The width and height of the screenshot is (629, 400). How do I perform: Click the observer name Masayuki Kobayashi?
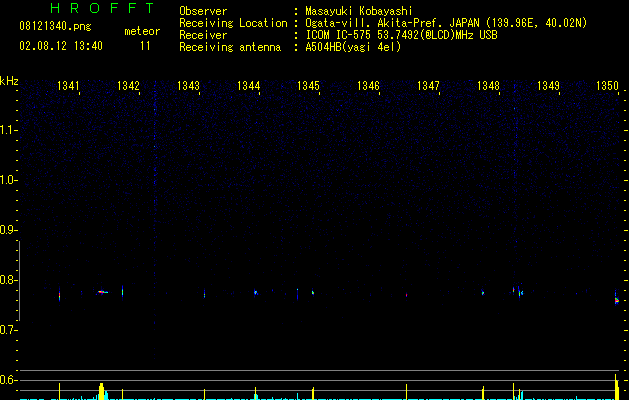coord(359,11)
